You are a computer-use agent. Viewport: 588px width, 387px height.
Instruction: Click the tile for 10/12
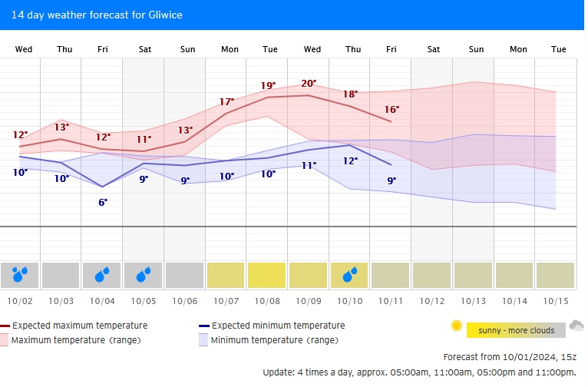(433, 274)
